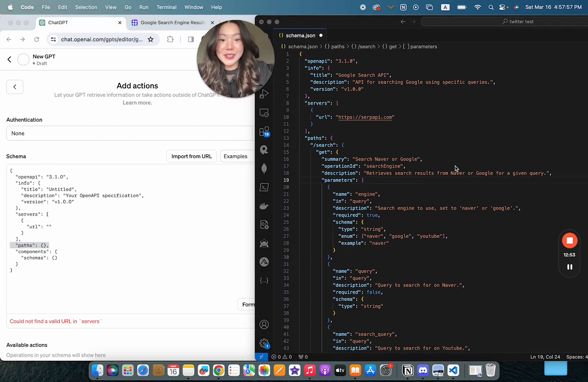Open Docker view in VS Code activity bar
588x382 pixels.
264,206
